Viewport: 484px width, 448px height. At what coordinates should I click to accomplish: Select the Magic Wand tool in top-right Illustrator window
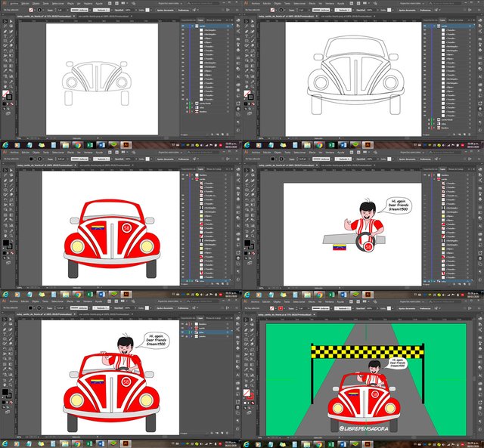(x=247, y=26)
